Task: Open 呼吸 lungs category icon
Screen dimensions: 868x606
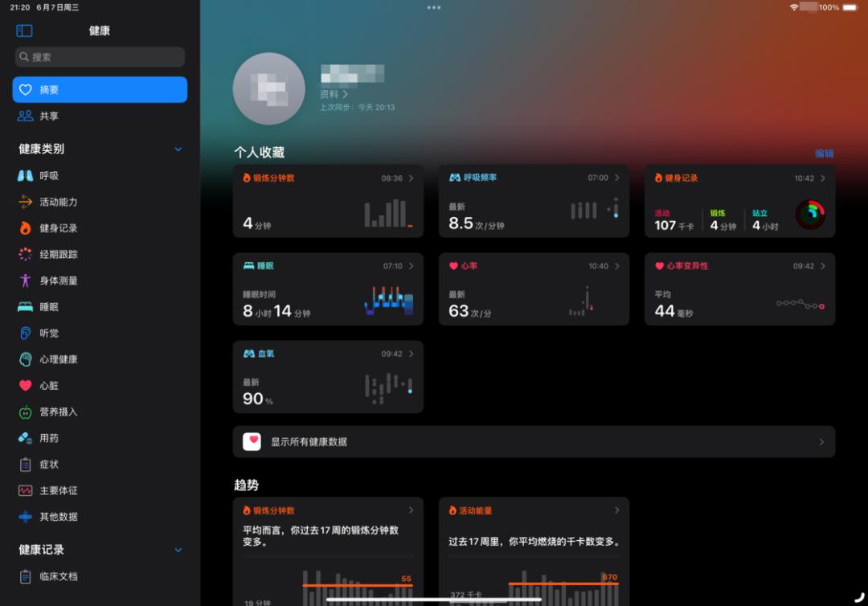Action: coord(26,175)
